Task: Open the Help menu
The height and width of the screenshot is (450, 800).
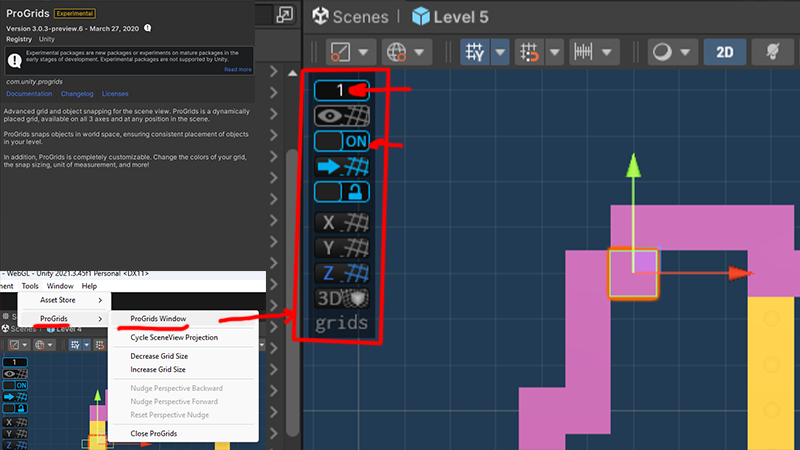Action: coord(89,286)
